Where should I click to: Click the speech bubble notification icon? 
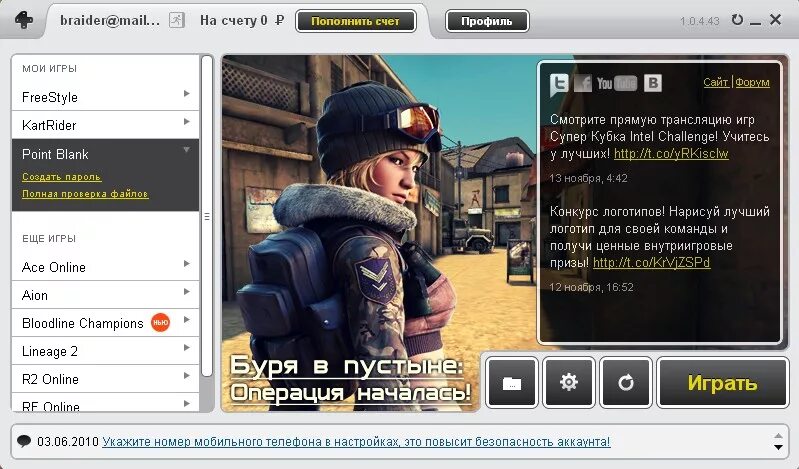24,441
